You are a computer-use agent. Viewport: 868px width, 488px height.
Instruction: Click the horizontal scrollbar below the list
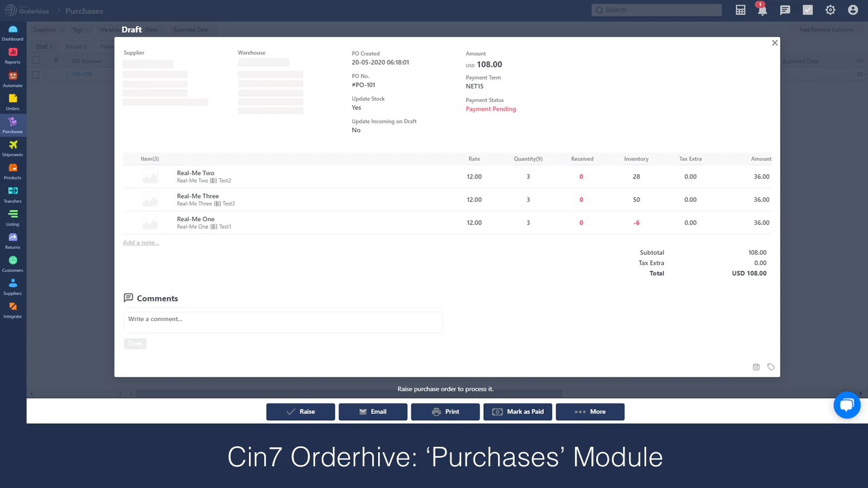point(349,393)
